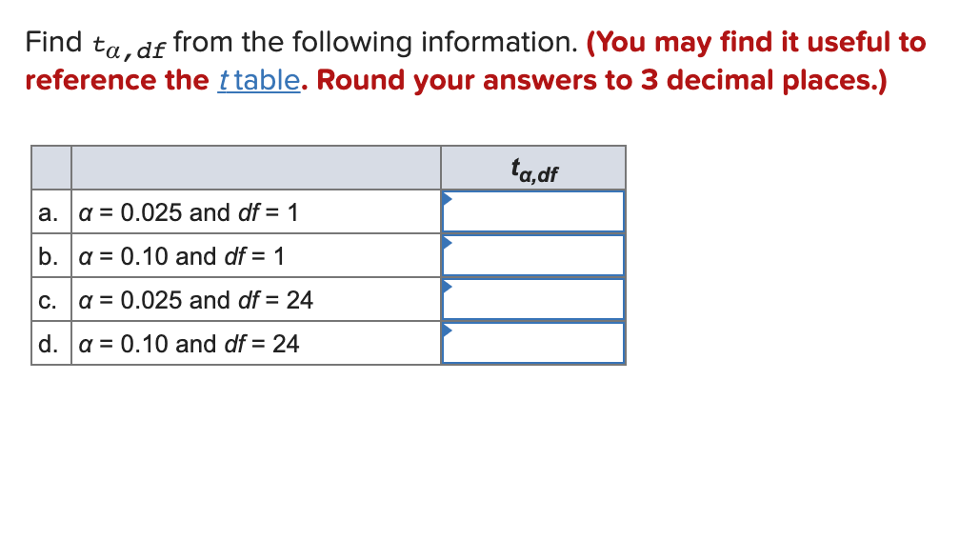Click the blue corner marker beside answer box c
This screenshot has height=560, width=960.
click(x=446, y=286)
